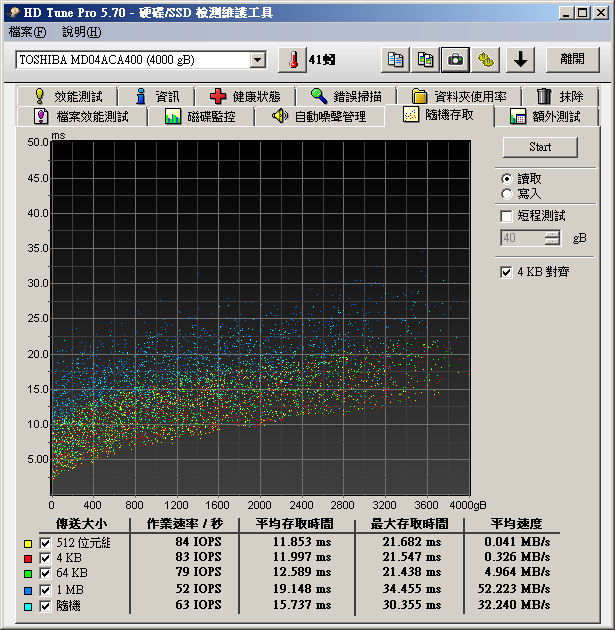Click the HD Tune Pro title bar icon
The width and height of the screenshot is (615, 630).
tap(13, 12)
